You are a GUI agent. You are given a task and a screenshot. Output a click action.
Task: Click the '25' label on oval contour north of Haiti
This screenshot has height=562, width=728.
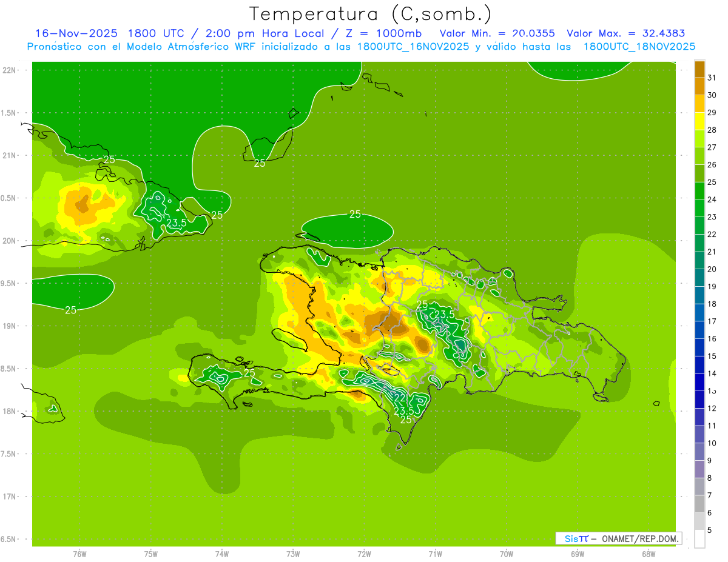(355, 214)
